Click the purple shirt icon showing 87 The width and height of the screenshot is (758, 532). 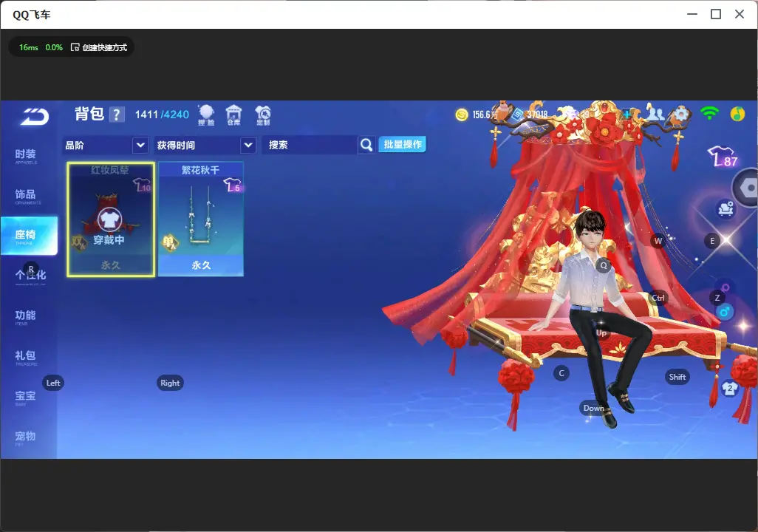[x=723, y=157]
